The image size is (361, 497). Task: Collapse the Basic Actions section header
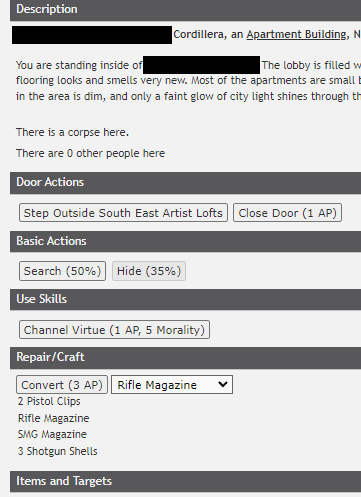tap(185, 241)
